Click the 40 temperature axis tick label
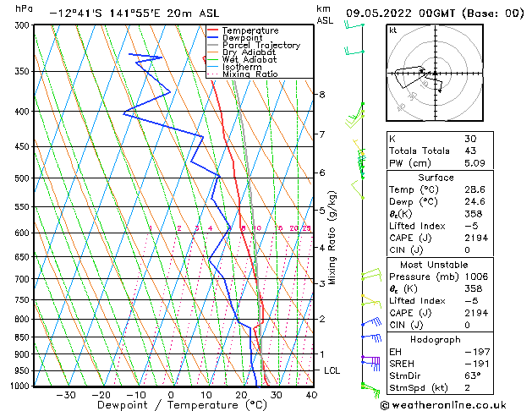 [311, 395]
